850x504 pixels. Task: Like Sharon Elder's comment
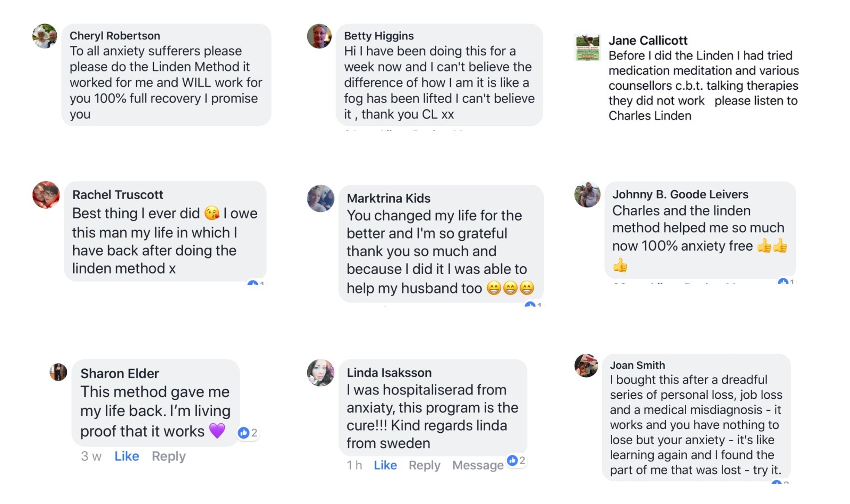[x=127, y=456]
